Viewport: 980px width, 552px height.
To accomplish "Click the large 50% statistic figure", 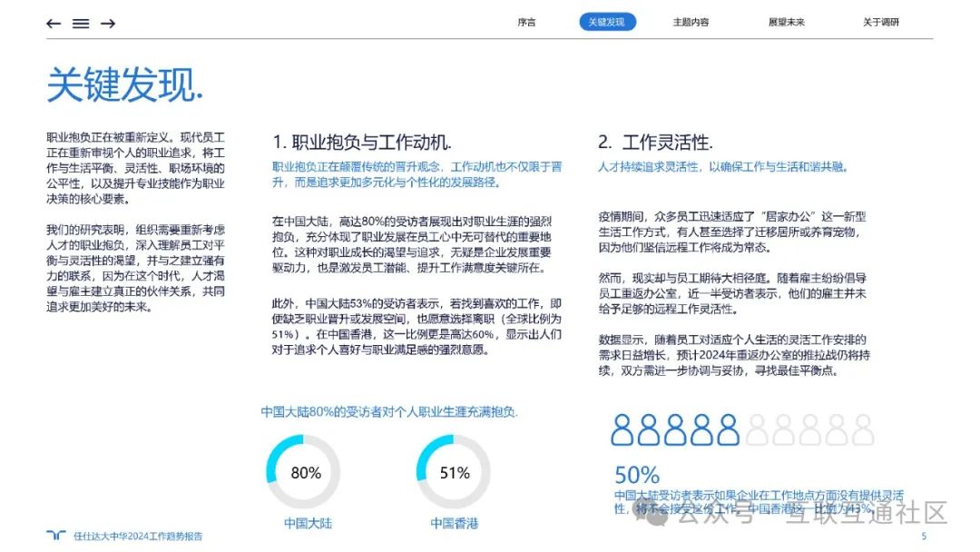I will 637,475.
